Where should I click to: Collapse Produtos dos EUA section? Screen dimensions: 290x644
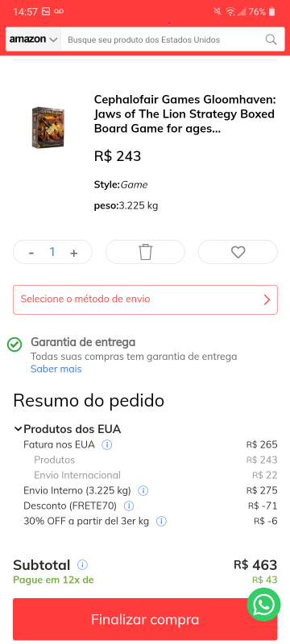pos(18,429)
